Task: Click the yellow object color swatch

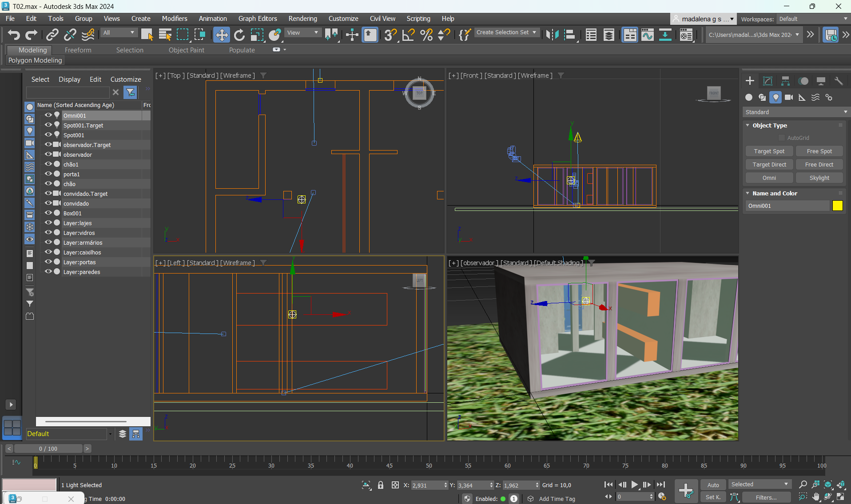Action: click(837, 206)
